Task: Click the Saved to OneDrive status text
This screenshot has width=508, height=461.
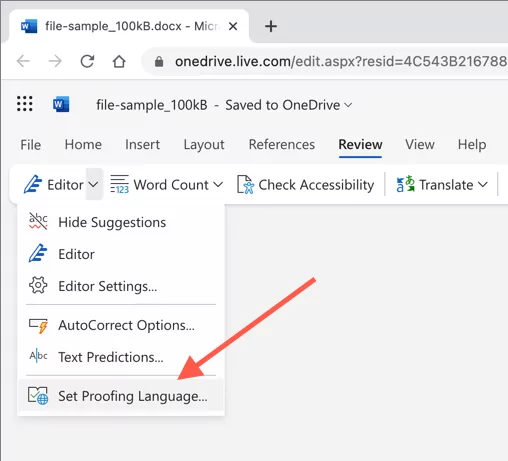Action: [x=283, y=105]
